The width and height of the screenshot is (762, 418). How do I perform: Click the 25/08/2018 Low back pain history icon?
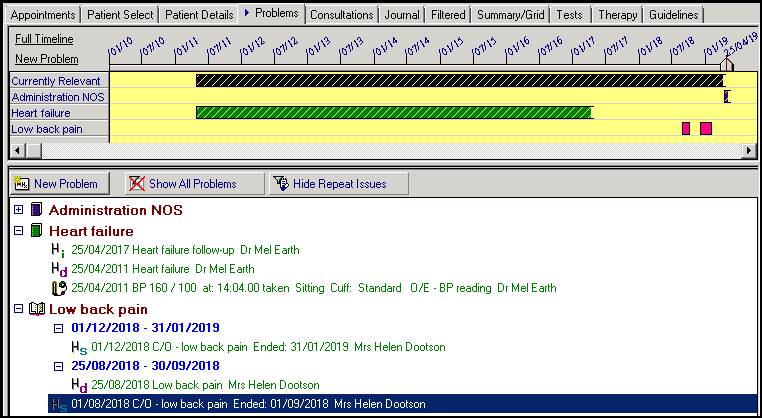click(x=78, y=385)
